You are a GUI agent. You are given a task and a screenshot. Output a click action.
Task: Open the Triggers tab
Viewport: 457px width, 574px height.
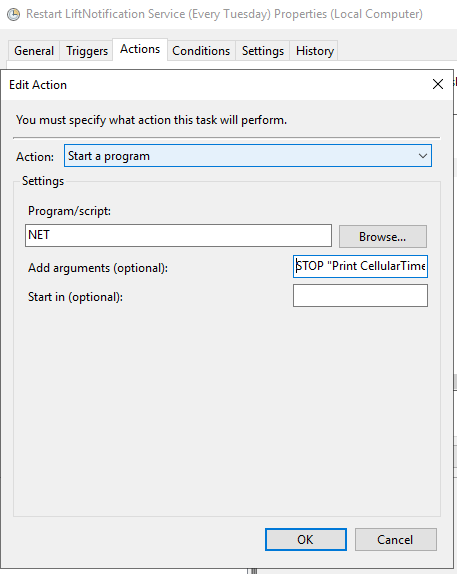tap(87, 51)
